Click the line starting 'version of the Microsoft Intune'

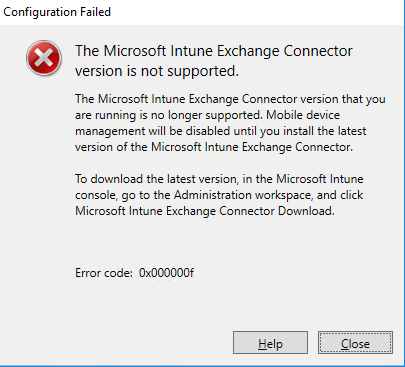point(214,147)
